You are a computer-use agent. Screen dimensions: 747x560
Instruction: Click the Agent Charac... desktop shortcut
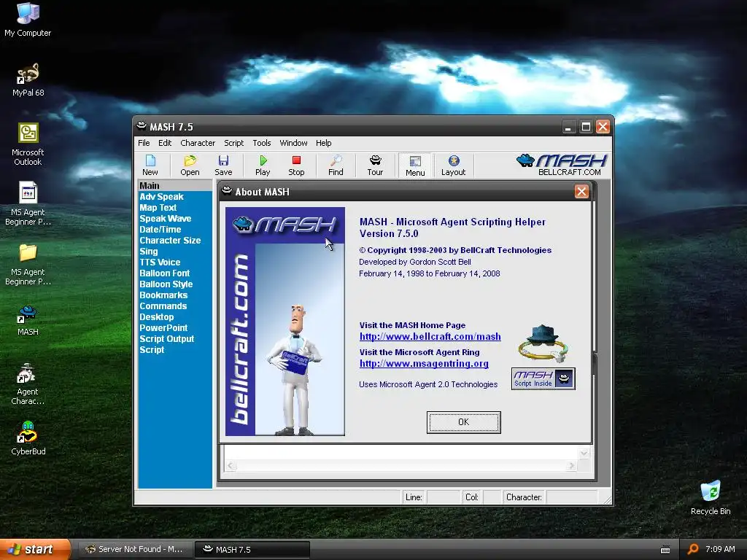pyautogui.click(x=28, y=384)
